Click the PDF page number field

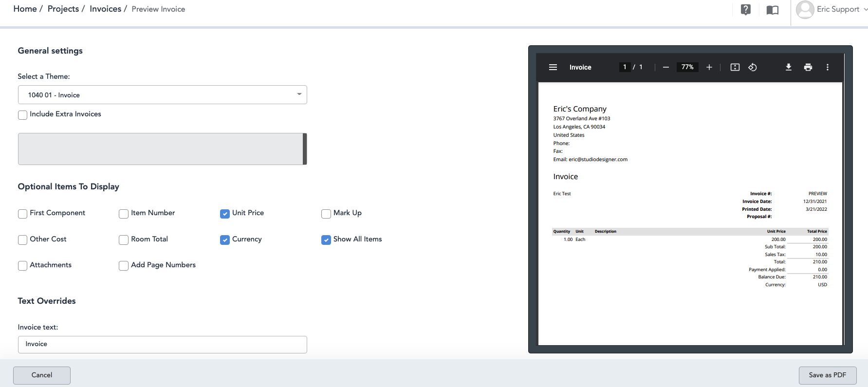coord(625,67)
